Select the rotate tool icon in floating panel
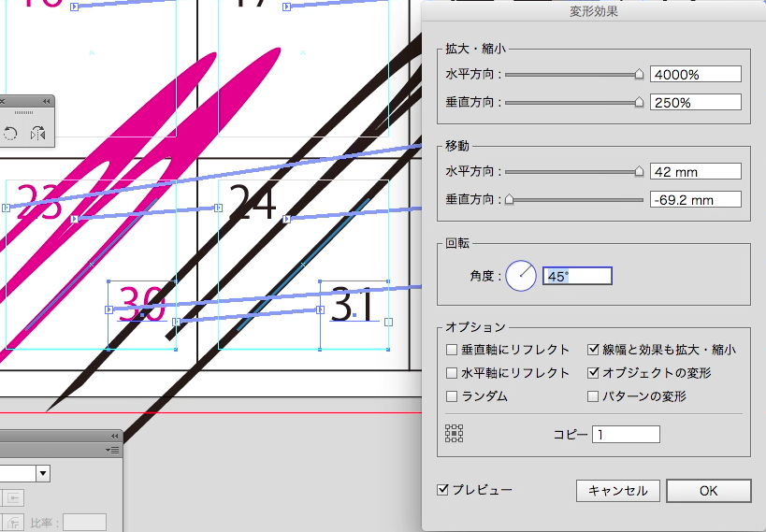766x532 pixels. [10, 134]
